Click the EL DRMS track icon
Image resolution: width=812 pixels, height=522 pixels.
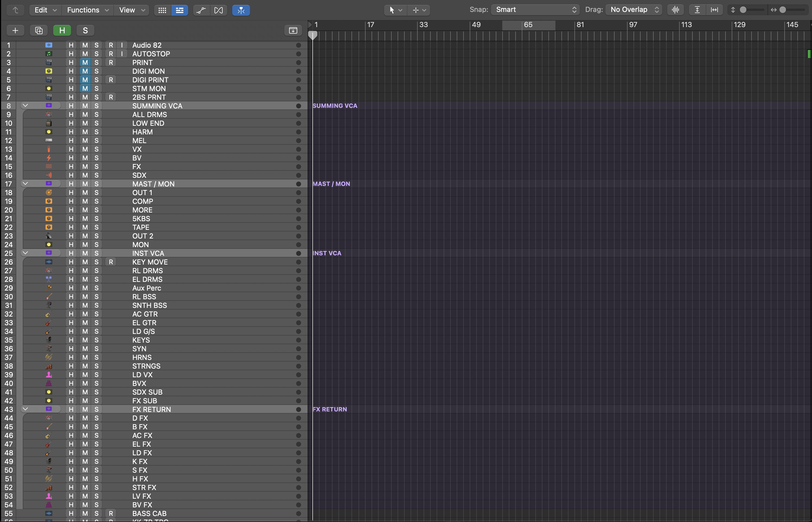(x=49, y=279)
